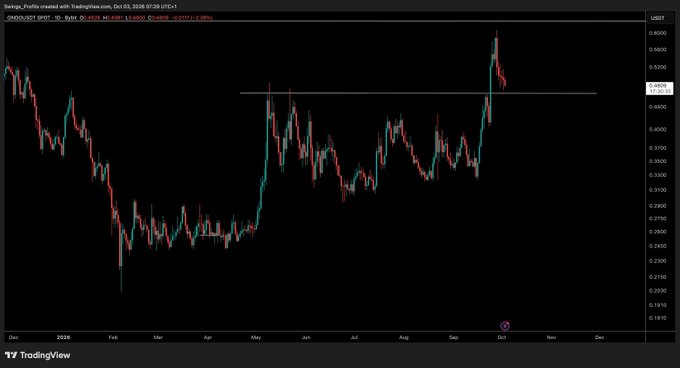The height and width of the screenshot is (368, 680).
Task: Click the May label on time axis
Action: coord(256,337)
